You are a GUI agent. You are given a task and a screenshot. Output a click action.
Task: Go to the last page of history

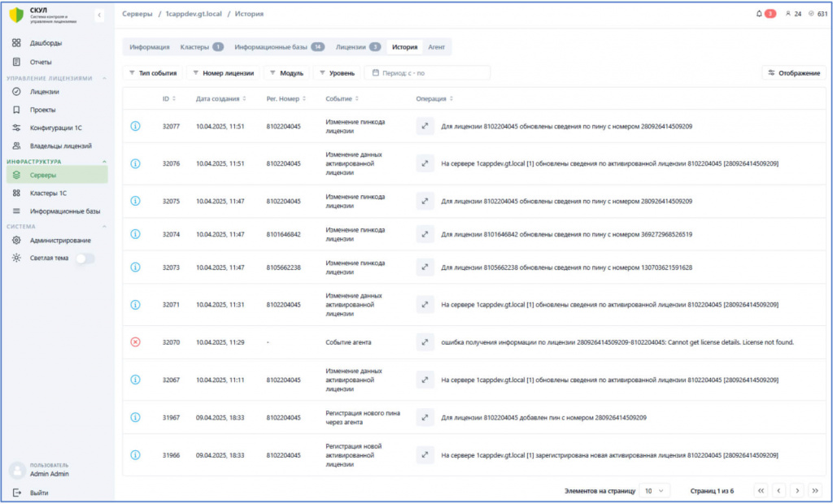pyautogui.click(x=815, y=491)
